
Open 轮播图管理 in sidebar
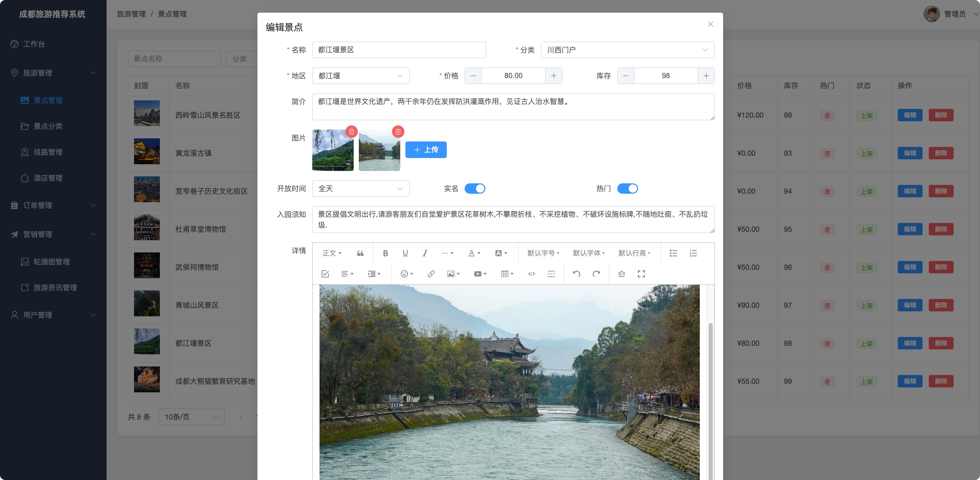pyautogui.click(x=53, y=262)
